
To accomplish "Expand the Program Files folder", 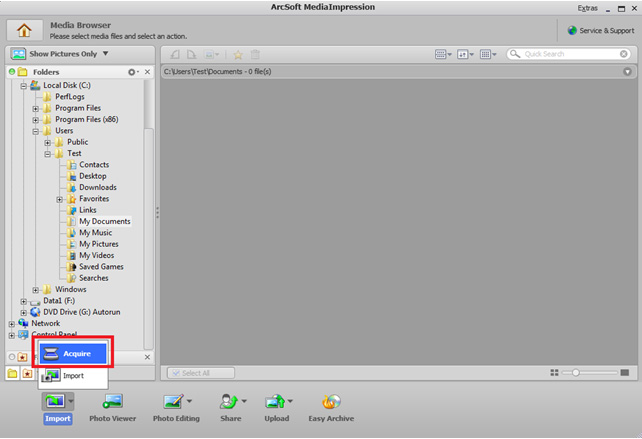I will 36,109.
